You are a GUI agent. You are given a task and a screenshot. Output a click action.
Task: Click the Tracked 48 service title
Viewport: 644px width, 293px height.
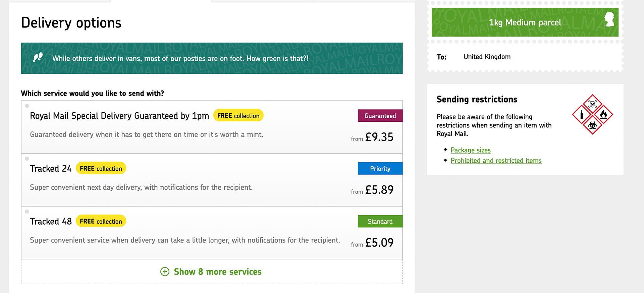[51, 221]
